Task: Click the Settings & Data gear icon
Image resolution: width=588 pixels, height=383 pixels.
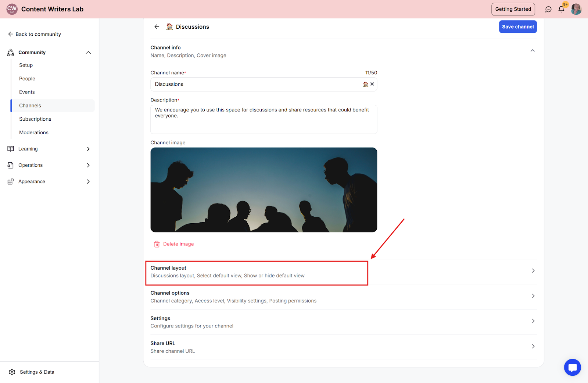Action: coord(12,372)
